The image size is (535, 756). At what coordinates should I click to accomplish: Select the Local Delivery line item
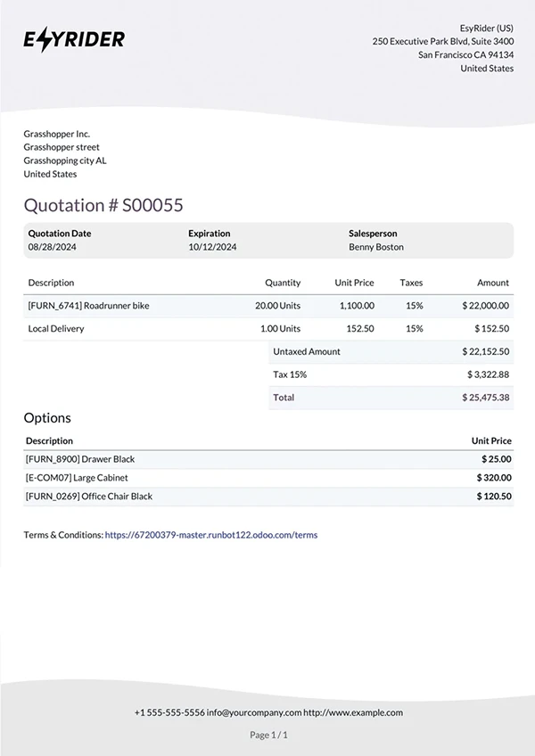click(56, 329)
